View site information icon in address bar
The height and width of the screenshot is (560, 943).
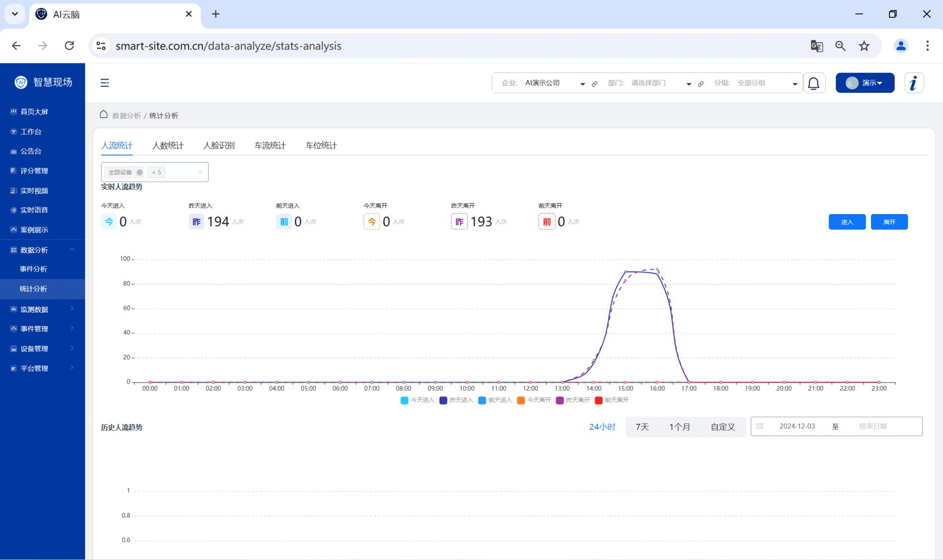tap(101, 46)
